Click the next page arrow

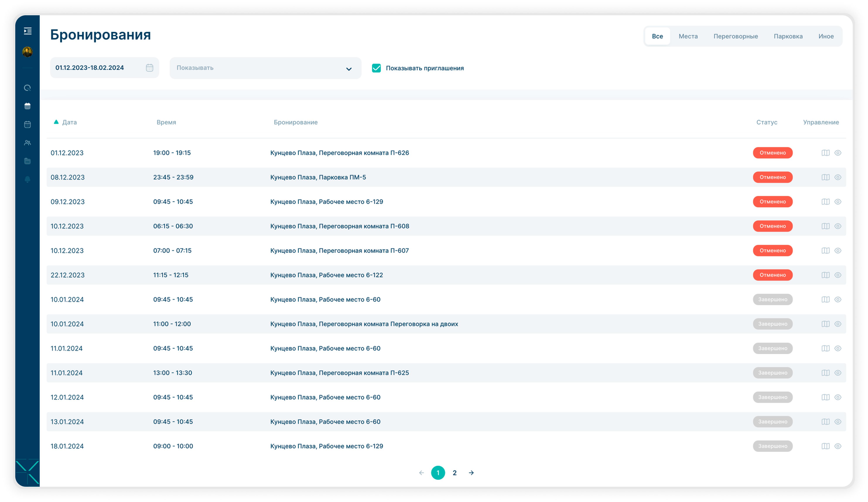click(471, 473)
